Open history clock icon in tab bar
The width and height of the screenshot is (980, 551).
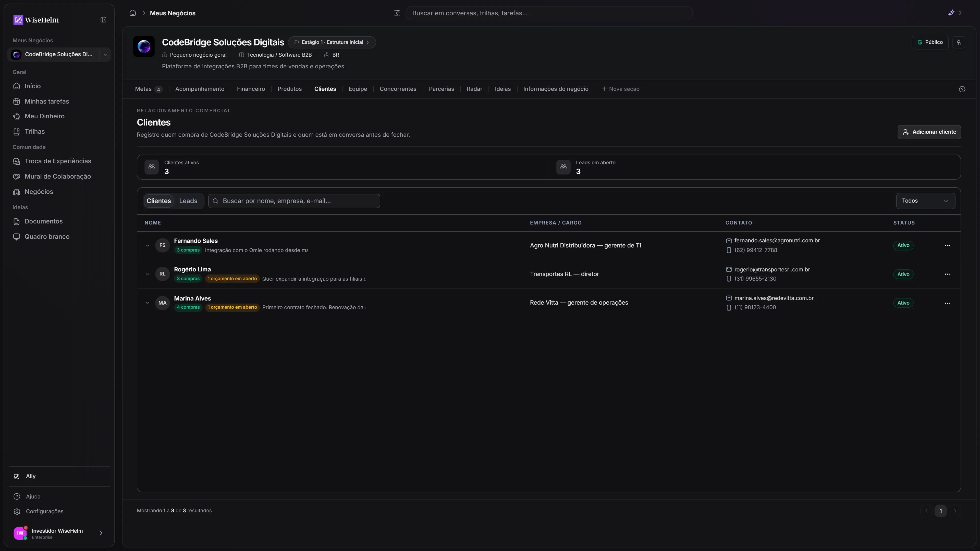tap(962, 89)
